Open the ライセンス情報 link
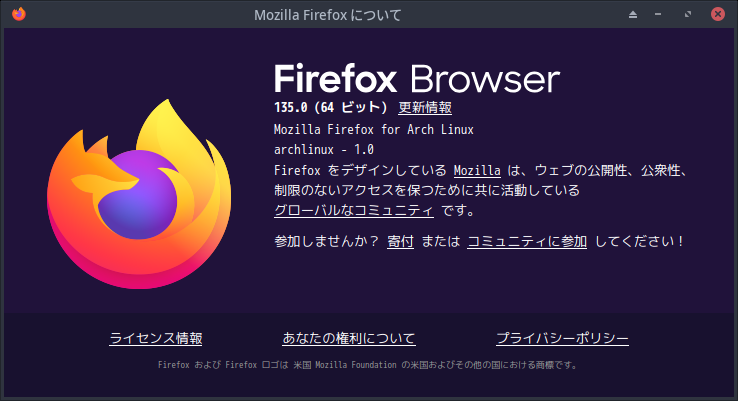 point(156,338)
